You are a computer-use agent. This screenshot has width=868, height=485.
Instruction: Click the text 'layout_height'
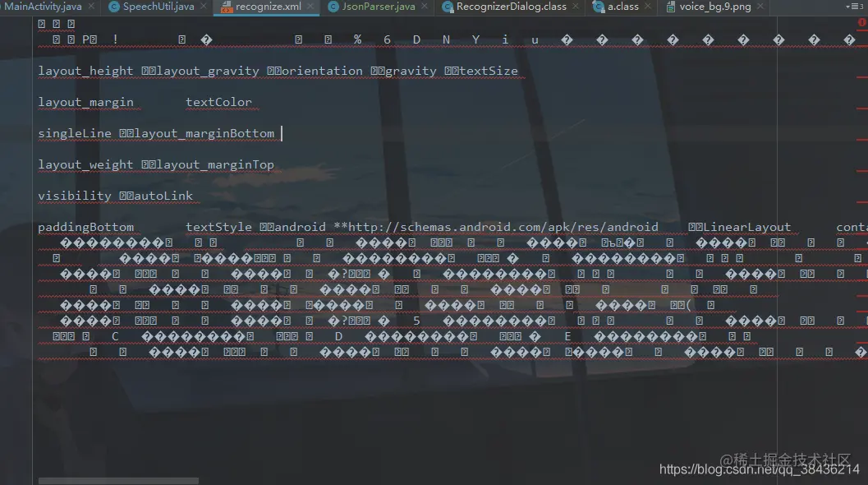tap(85, 71)
